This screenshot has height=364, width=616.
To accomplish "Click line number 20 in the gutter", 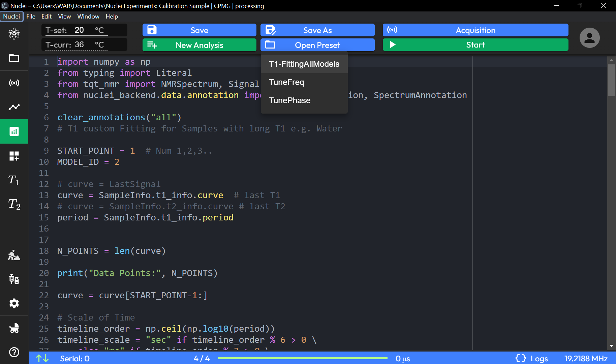I will coord(44,273).
